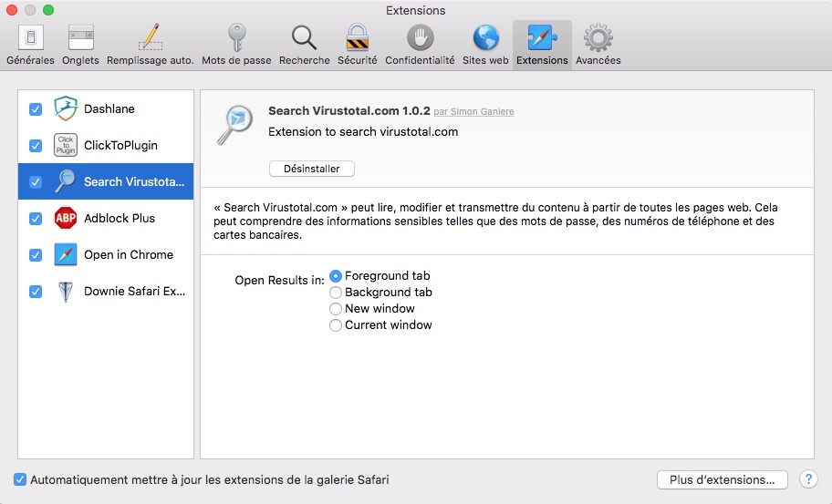Image resolution: width=832 pixels, height=504 pixels.
Task: Open the par Simon Ganiere link
Action: [x=473, y=111]
